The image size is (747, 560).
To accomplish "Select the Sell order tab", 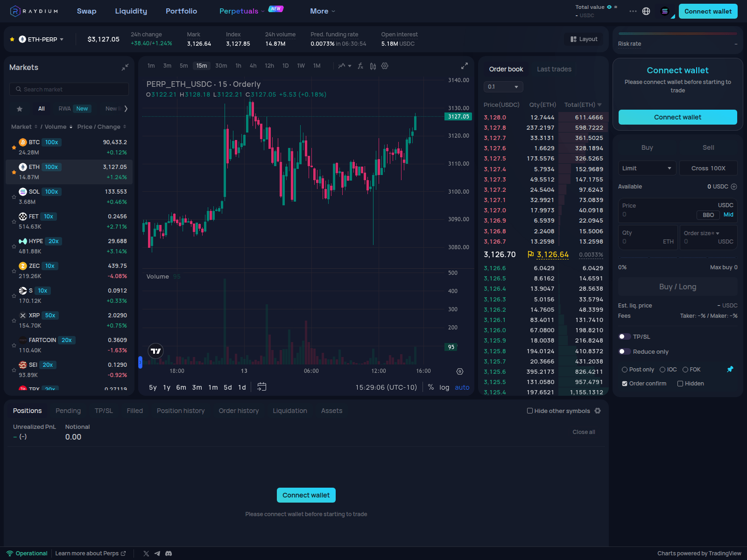I will [x=708, y=147].
